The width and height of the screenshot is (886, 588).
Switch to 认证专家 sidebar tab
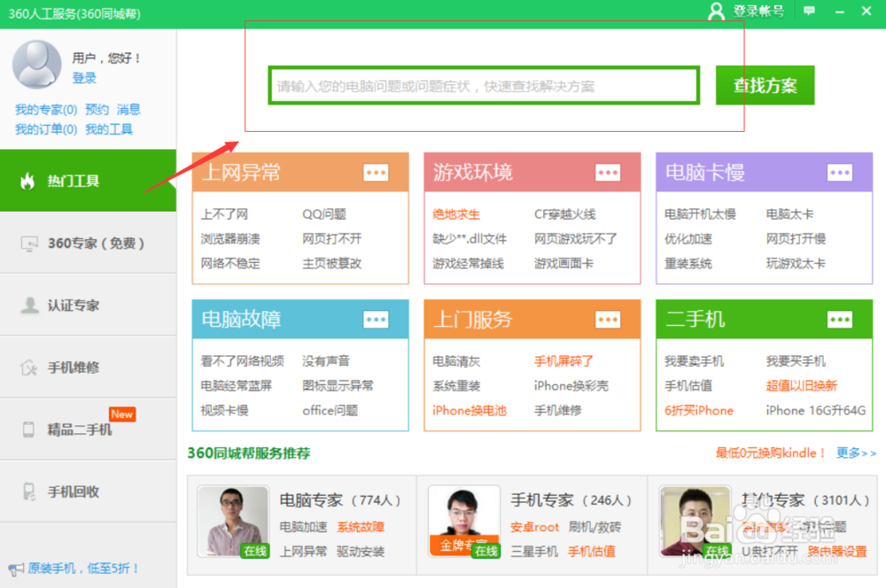tap(88, 305)
